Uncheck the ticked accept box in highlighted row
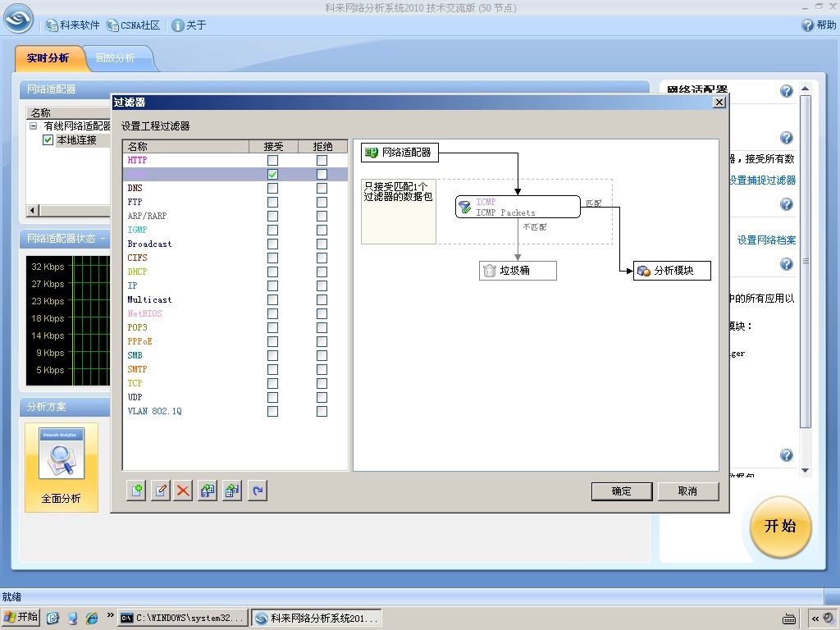The image size is (840, 630). click(272, 174)
